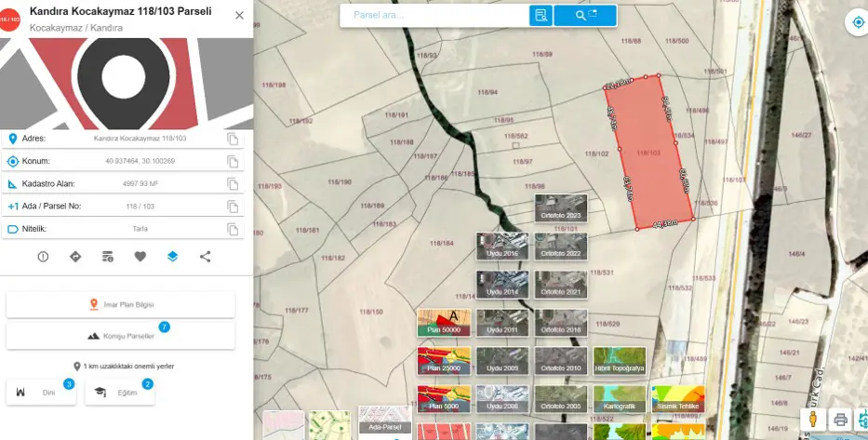Switch to the Plan 25000 layer

(x=444, y=361)
